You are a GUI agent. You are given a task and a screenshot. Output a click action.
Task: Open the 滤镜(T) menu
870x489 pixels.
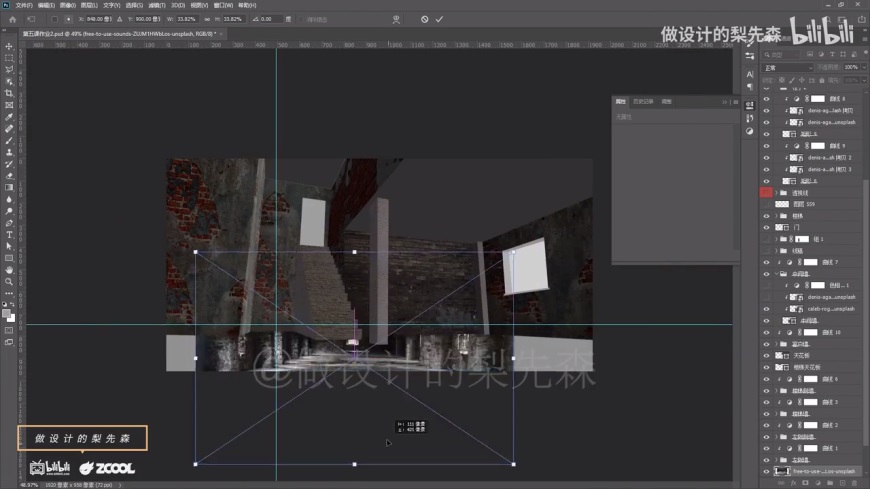click(156, 5)
